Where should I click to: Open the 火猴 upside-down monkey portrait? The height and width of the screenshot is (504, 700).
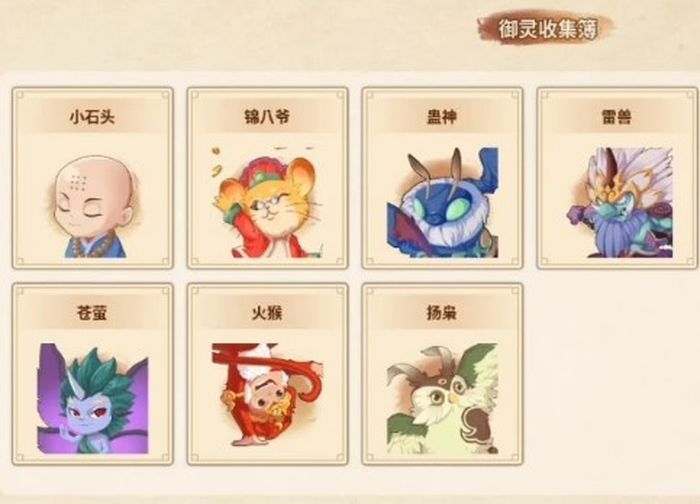pyautogui.click(x=267, y=395)
